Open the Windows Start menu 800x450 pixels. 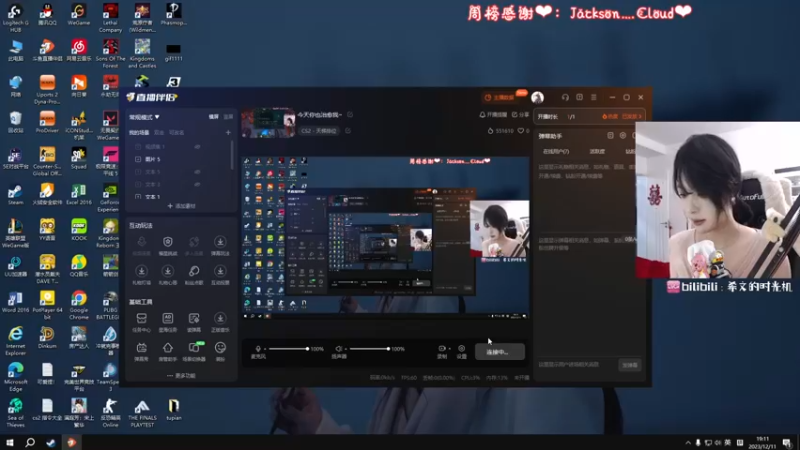point(10,442)
